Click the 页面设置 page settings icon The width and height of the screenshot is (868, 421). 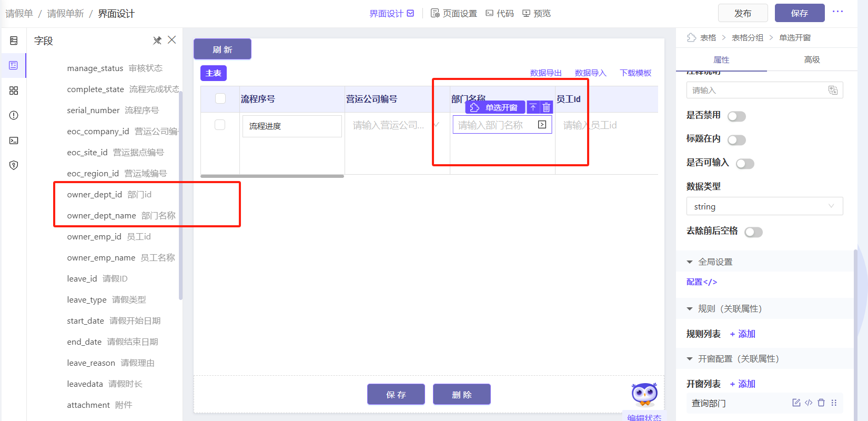(x=435, y=13)
